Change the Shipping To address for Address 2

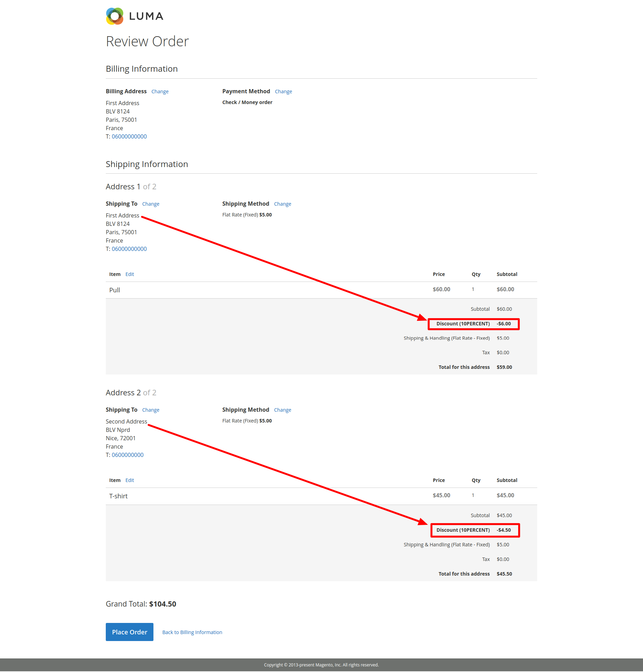[x=151, y=410]
